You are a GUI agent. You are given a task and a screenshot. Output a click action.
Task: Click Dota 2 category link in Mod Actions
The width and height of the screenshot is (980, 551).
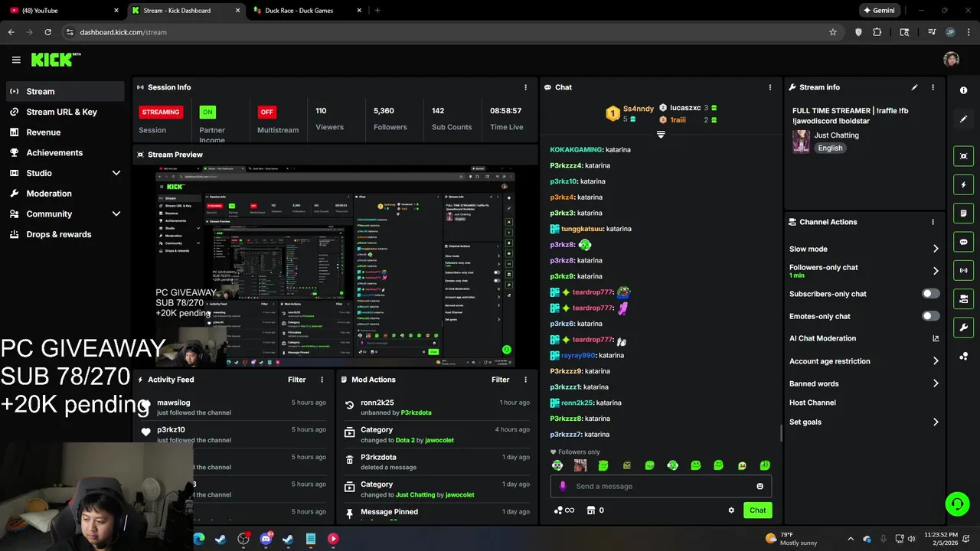[405, 440]
